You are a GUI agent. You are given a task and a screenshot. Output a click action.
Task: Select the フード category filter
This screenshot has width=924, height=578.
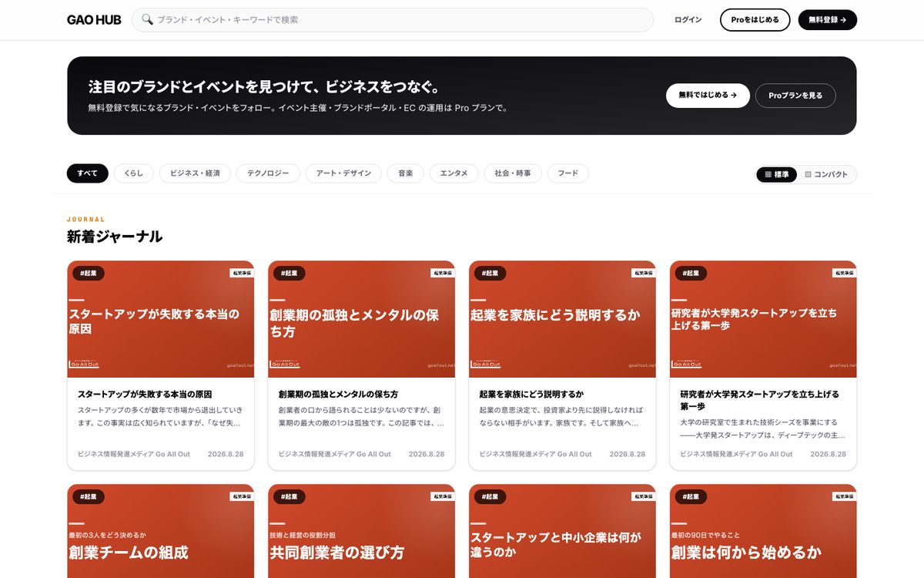coord(568,173)
